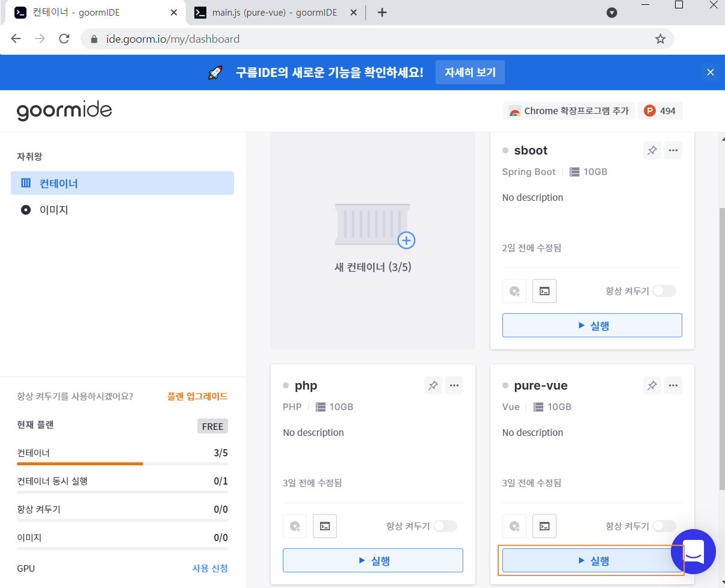Click the 자세히 보기 banner button
725x588 pixels.
pos(470,73)
